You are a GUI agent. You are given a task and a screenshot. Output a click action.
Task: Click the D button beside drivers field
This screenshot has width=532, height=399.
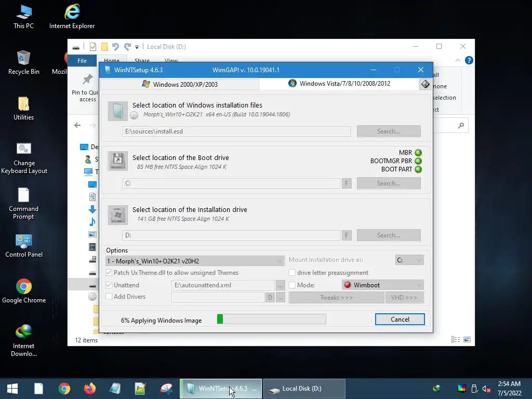click(270, 298)
